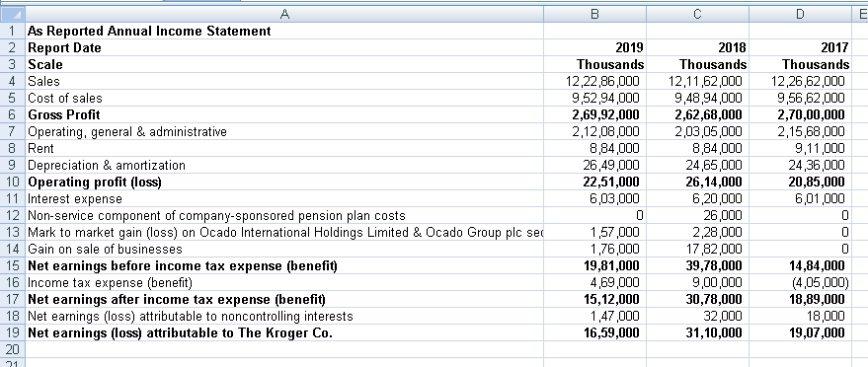The width and height of the screenshot is (868, 367).
Task: Click the 2017 year header cell
Action: (800, 47)
